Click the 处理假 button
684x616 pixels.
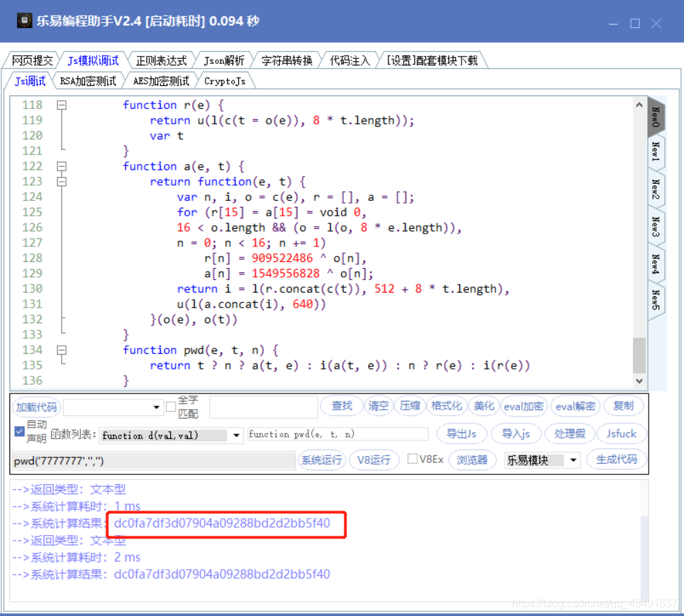pyautogui.click(x=569, y=434)
